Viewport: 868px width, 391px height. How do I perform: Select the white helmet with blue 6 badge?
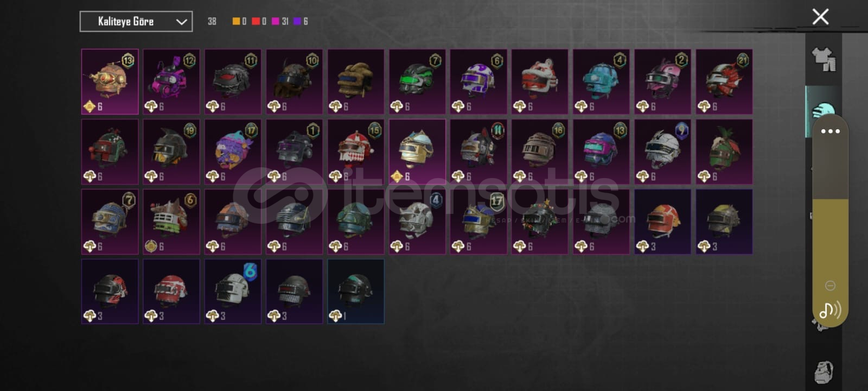click(x=233, y=292)
